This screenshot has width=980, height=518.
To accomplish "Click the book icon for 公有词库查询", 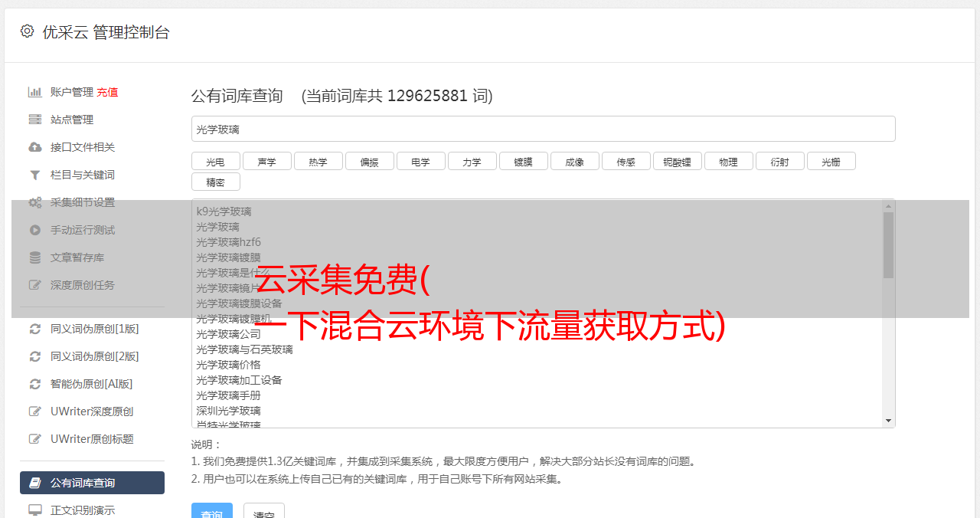I will click(x=34, y=483).
